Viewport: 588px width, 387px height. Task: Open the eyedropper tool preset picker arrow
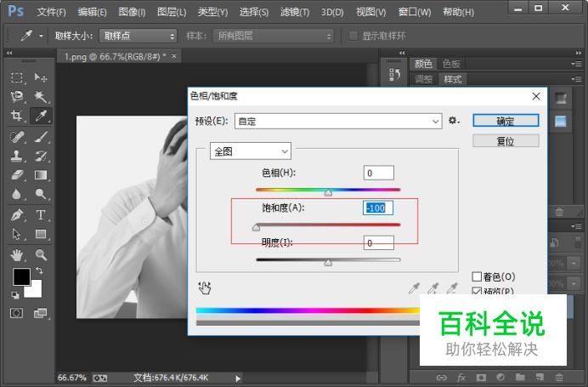42,37
